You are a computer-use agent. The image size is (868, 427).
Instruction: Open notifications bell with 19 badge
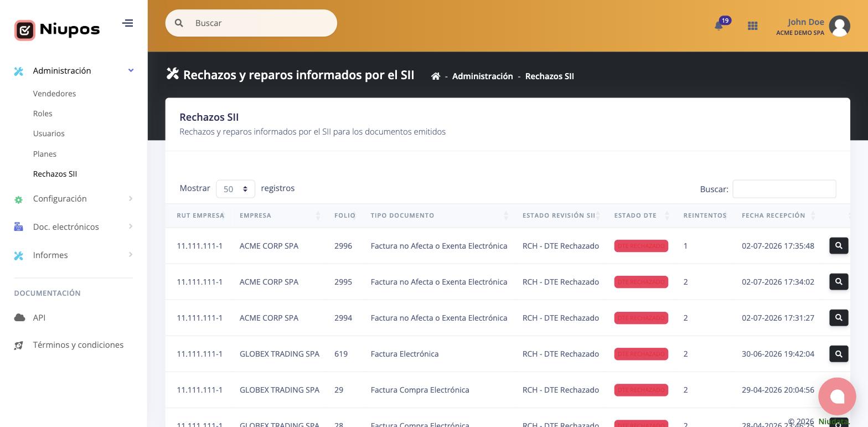(719, 25)
